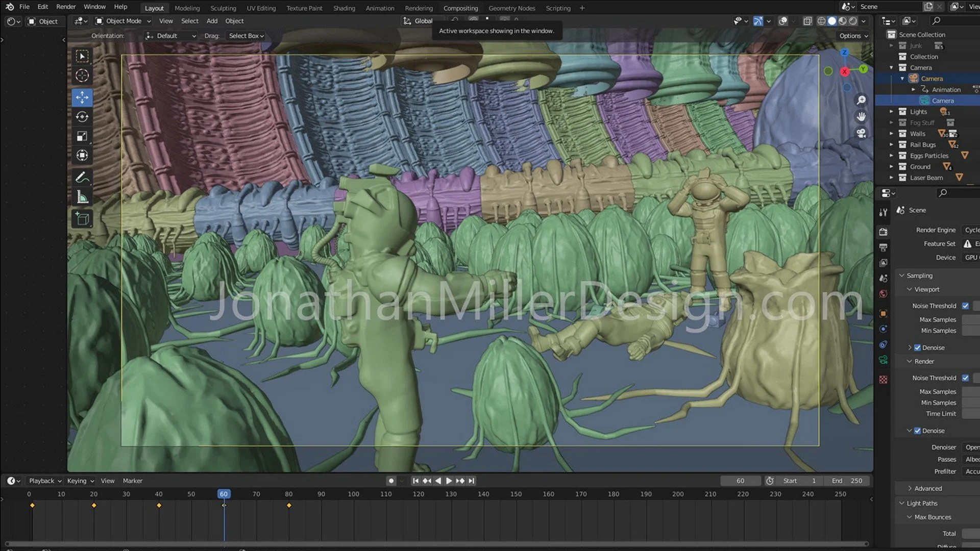Select the Scale tool

coord(82,136)
